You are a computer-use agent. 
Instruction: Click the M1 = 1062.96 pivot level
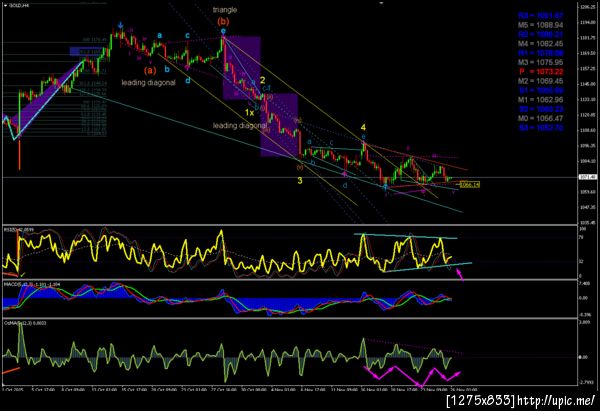540,99
